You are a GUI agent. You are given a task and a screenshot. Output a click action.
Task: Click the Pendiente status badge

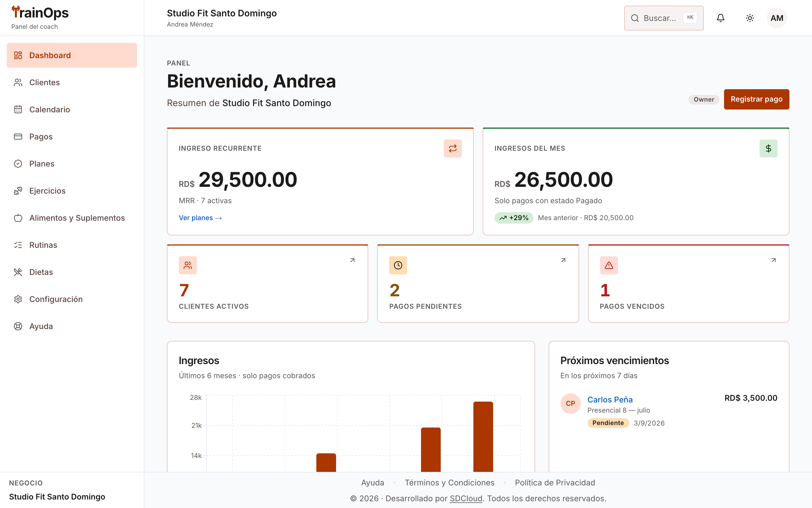pos(608,423)
